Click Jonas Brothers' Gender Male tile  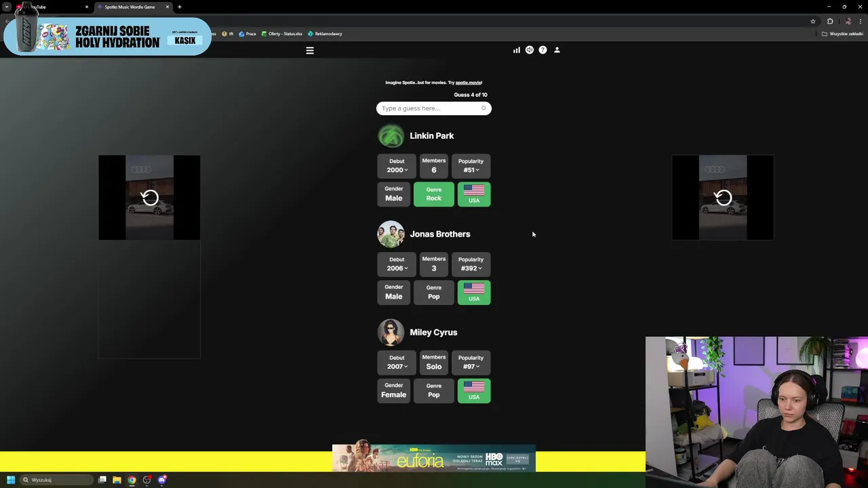(x=394, y=293)
